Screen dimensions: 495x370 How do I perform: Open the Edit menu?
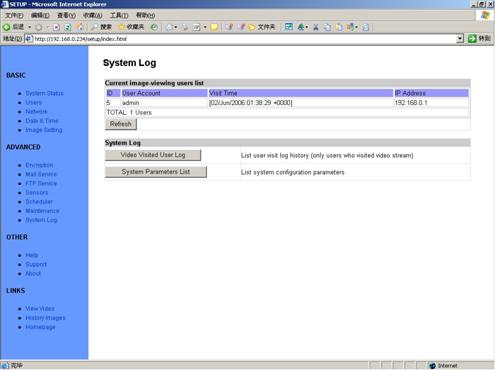click(40, 15)
